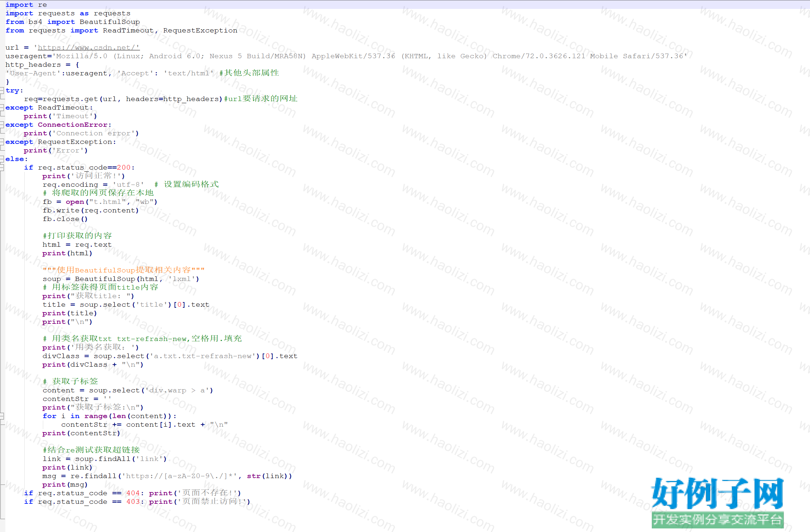Collapse the fold at 'except ConnectionError:'
The image size is (810, 532).
(x=2, y=125)
